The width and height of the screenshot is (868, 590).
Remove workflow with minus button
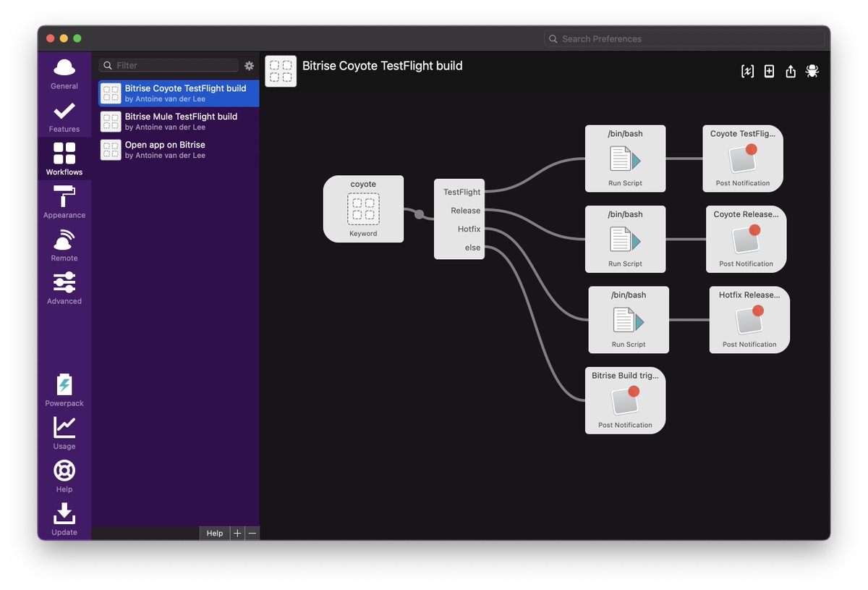pos(252,533)
